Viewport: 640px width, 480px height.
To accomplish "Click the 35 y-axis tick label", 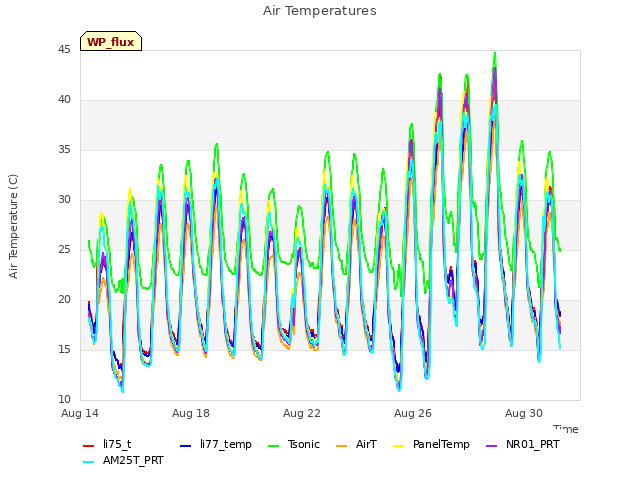I will 64,150.
